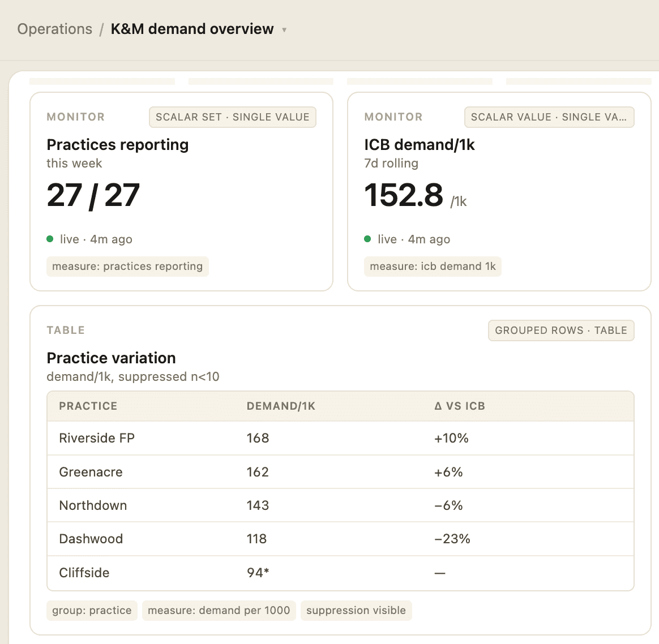This screenshot has height=644, width=659.
Task: Click the 168 demand value
Action: pyautogui.click(x=258, y=438)
